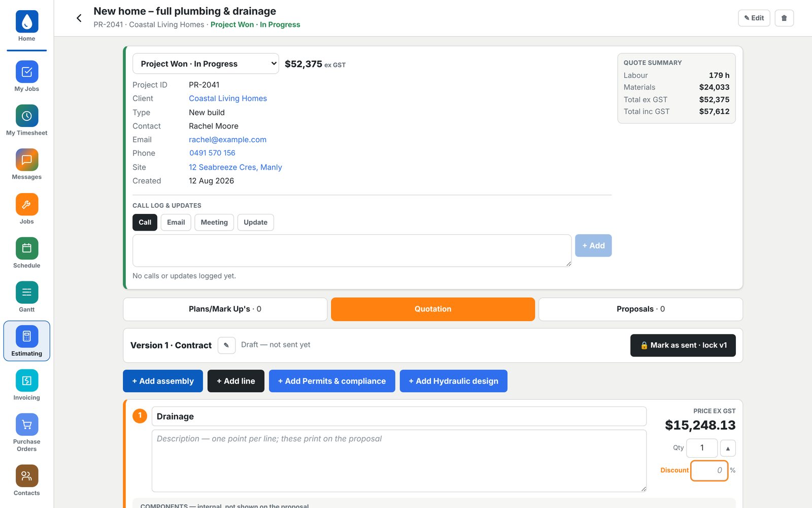
Task: Click + Add Permits & compliance
Action: (x=332, y=381)
